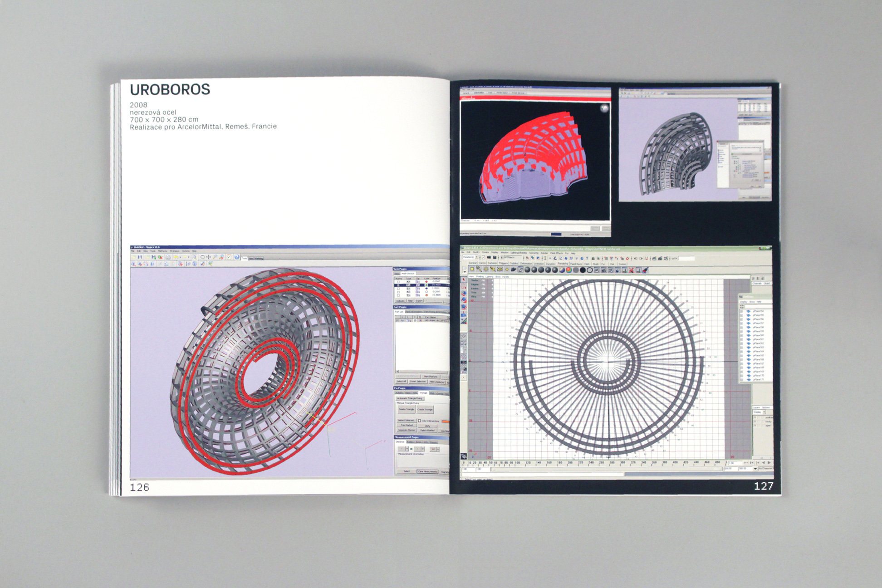Select the Rotate view tool in Magics
Viewport: 882px width, 588px height.
(202, 257)
